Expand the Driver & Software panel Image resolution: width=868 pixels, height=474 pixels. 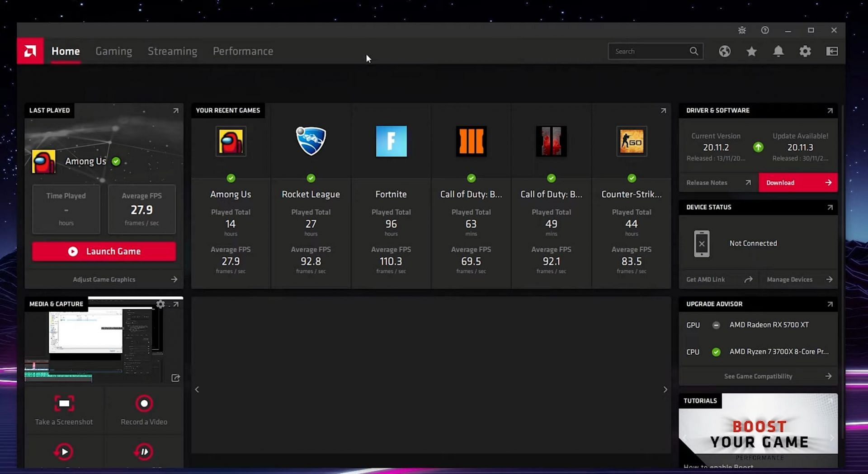pyautogui.click(x=830, y=111)
